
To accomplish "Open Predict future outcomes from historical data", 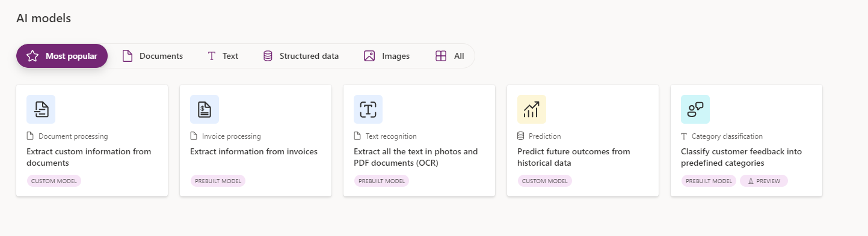I will coord(574,157).
